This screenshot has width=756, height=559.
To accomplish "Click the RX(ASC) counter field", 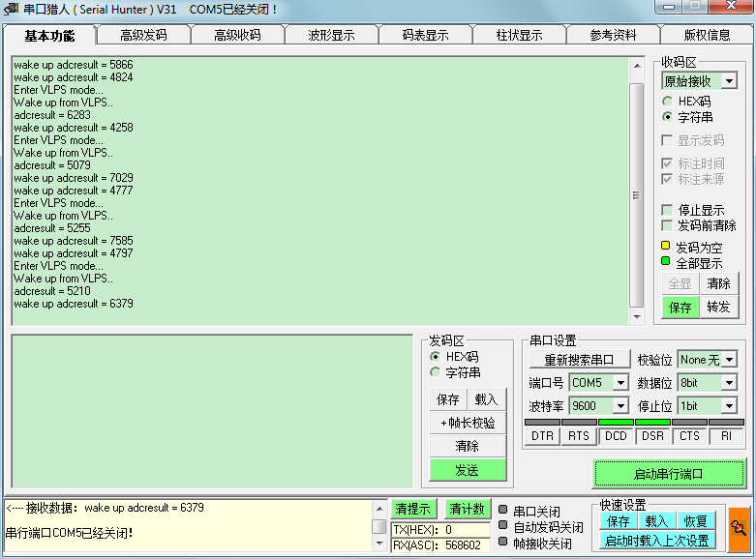I will tap(440, 545).
